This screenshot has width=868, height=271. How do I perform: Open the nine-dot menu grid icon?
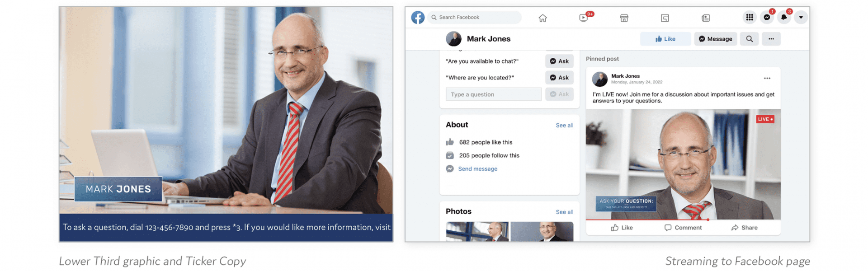click(750, 17)
